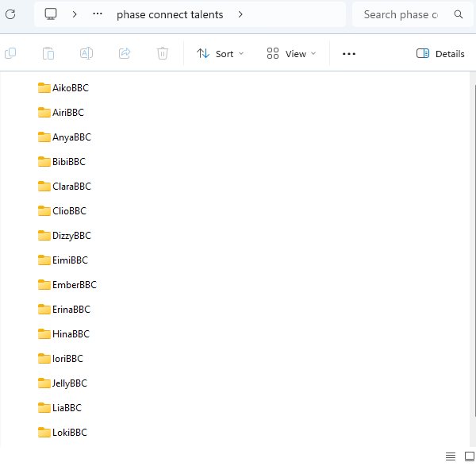The width and height of the screenshot is (476, 466).
Task: Select the ClioBBC folder
Action: 62,211
